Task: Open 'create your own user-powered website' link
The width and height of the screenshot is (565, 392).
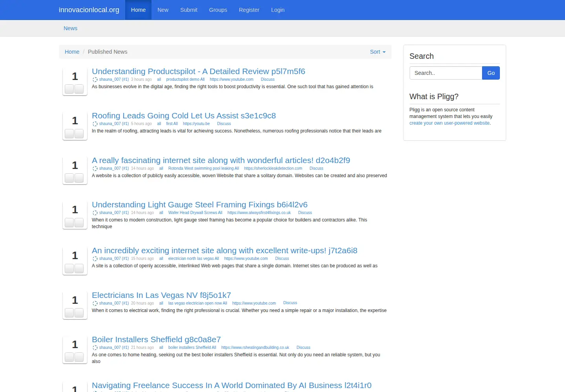Action: click(450, 123)
